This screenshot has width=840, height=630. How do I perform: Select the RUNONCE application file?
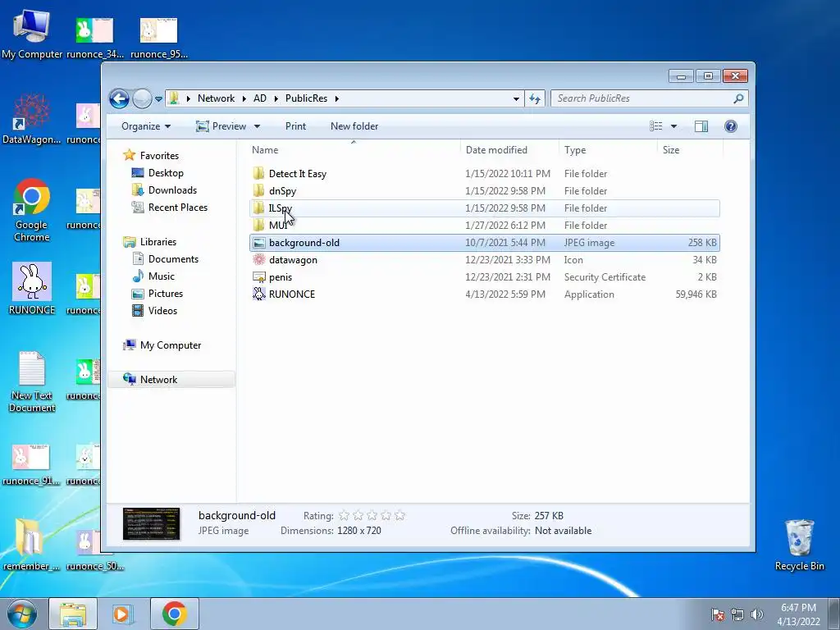[484, 294]
